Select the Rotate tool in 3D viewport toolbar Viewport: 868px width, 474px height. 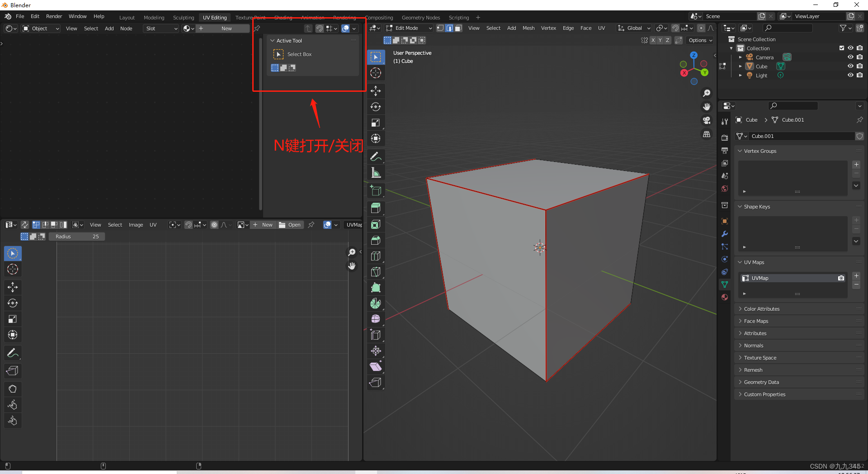(x=376, y=107)
